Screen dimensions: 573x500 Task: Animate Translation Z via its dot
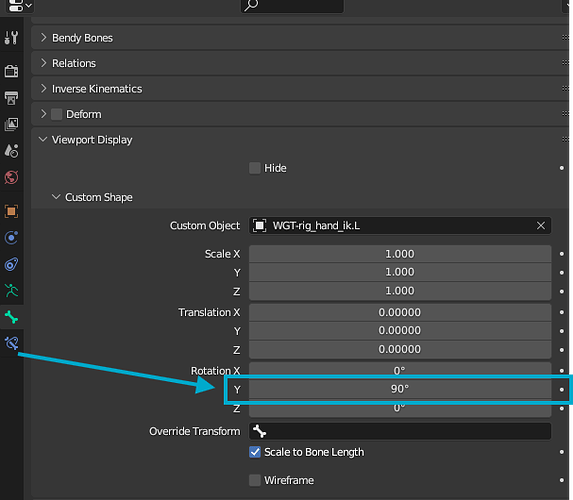click(562, 350)
